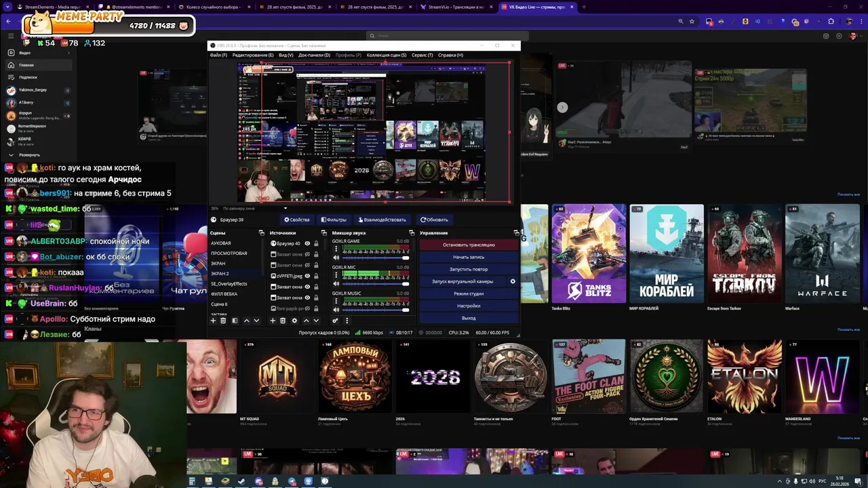868x488 pixels.
Task: Open OBS Редактирование menu
Action: [252, 55]
